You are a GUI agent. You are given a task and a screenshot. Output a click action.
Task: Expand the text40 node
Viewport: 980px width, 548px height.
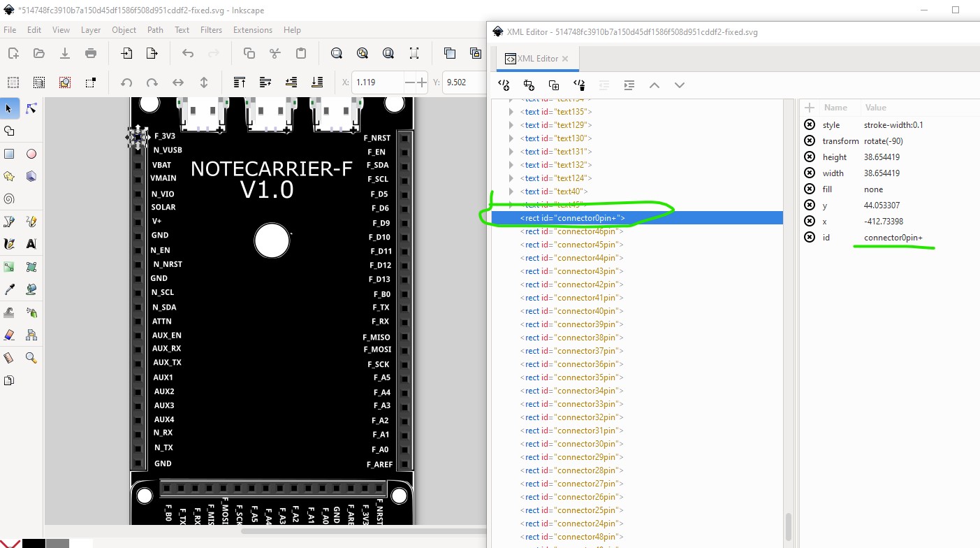512,192
